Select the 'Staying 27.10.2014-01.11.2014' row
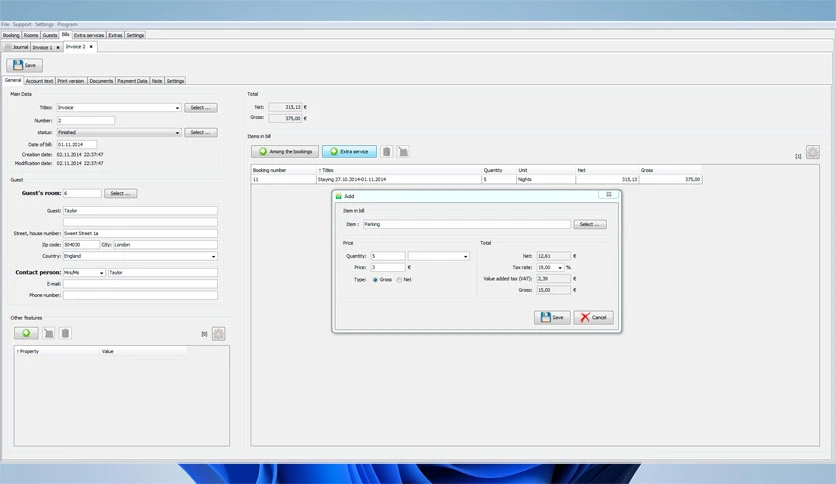 point(477,180)
